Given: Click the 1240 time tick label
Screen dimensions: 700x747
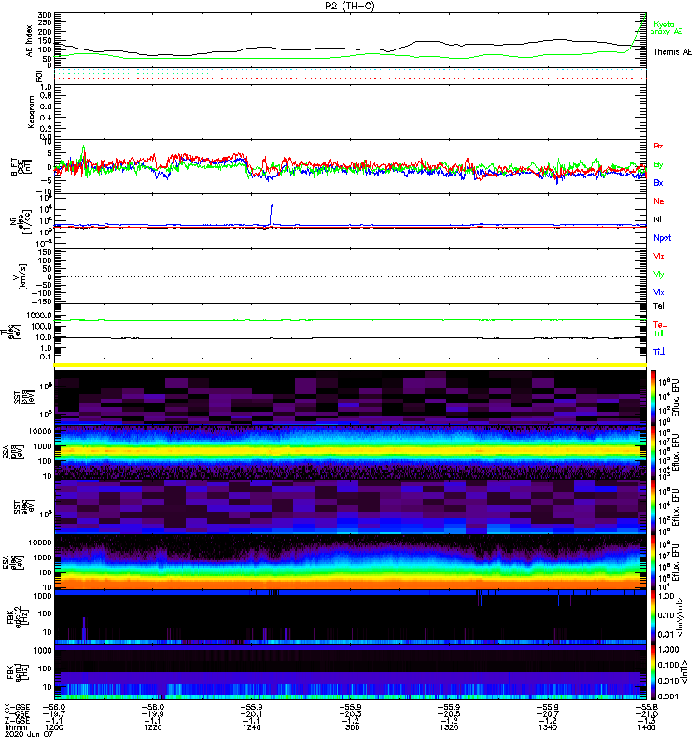Looking at the screenshot, I should pyautogui.click(x=251, y=727).
